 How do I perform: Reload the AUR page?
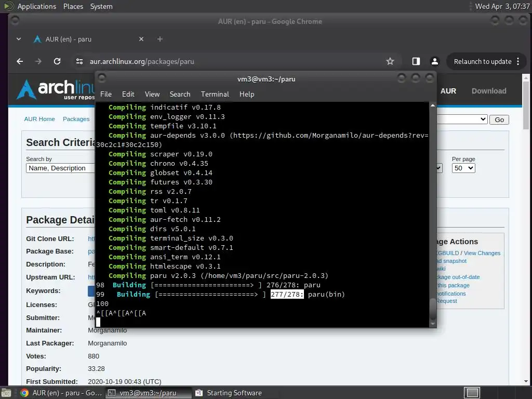point(57,61)
